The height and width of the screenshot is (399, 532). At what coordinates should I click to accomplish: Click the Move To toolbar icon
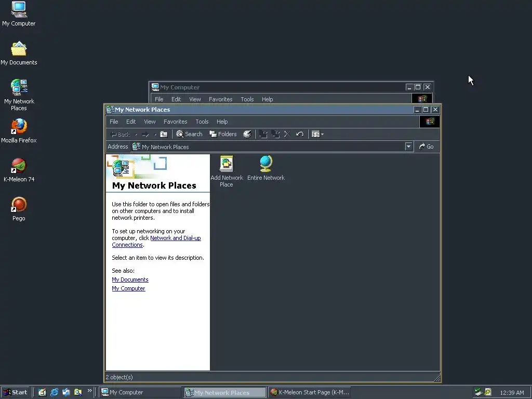pyautogui.click(x=263, y=135)
